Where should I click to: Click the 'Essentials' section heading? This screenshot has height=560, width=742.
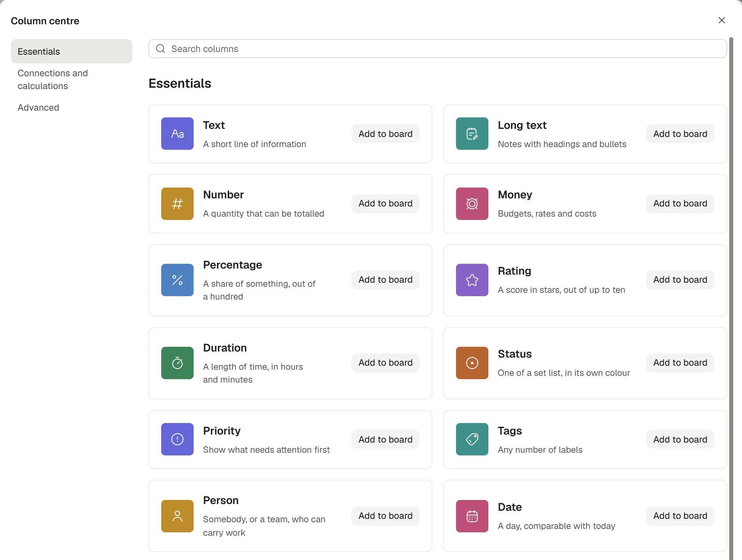[180, 83]
